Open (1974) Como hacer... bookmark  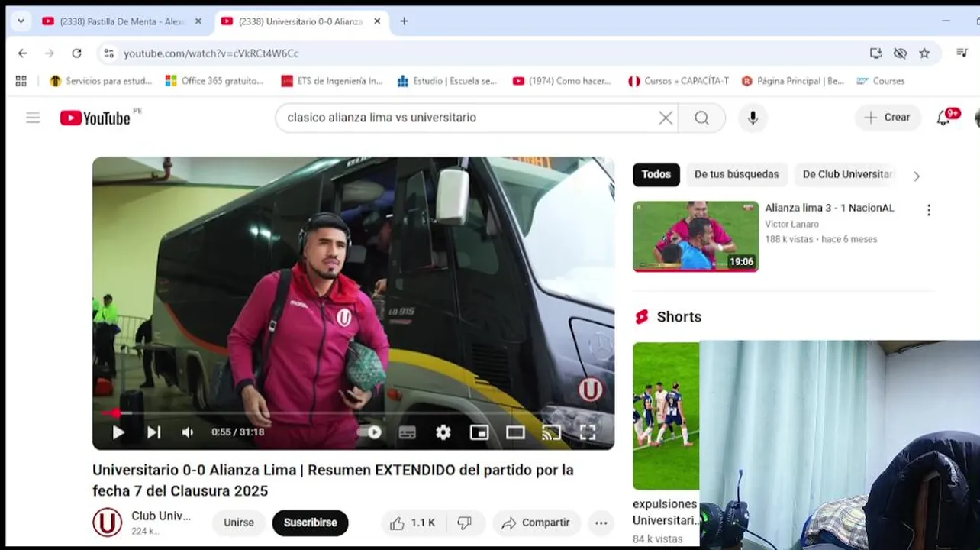coord(562,81)
